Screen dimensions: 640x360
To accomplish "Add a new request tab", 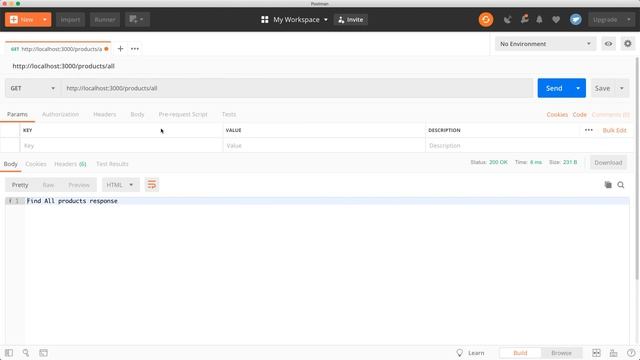I will coord(120,49).
